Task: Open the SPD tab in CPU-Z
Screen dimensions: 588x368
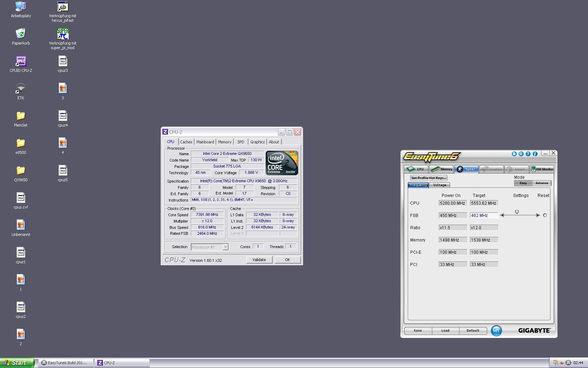Action: tap(241, 142)
